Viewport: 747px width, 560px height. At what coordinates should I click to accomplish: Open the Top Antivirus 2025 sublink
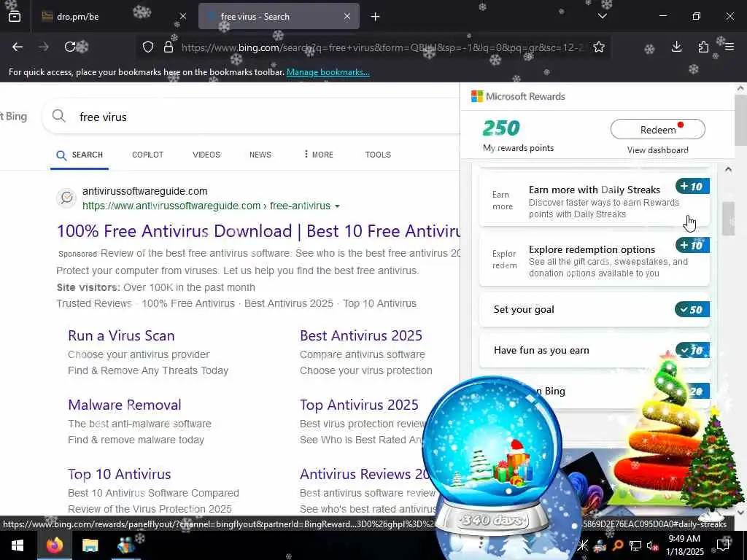pos(359,405)
